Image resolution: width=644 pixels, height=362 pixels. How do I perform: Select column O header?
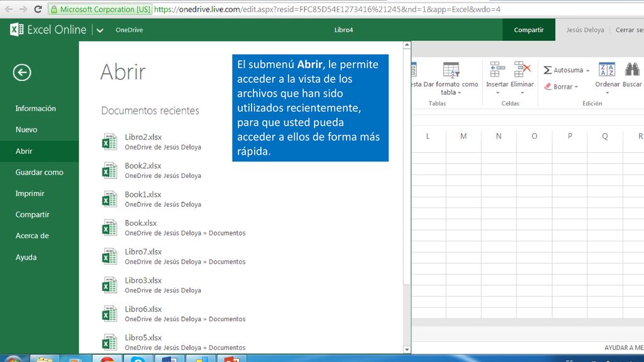coord(534,136)
